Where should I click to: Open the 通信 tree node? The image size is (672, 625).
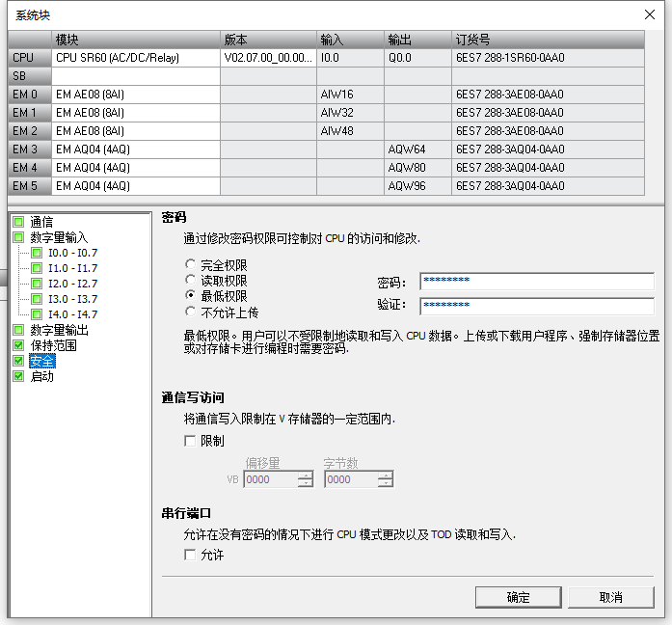pos(41,222)
